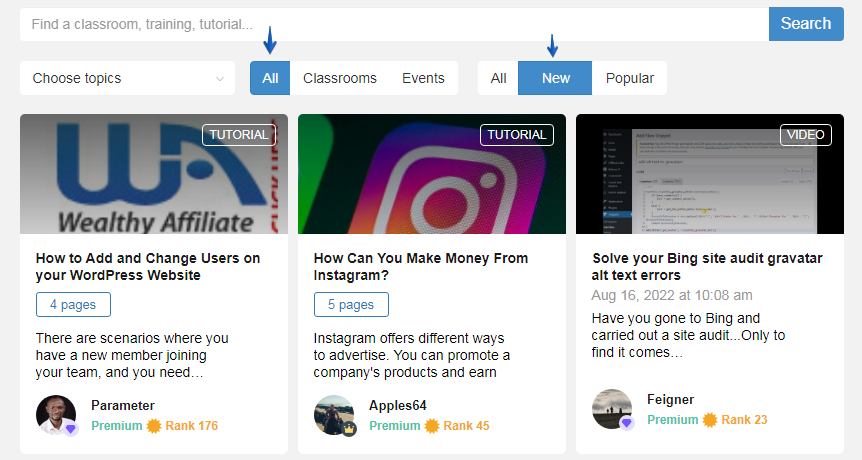
Task: Select the All sort filter next to New
Action: (x=498, y=78)
